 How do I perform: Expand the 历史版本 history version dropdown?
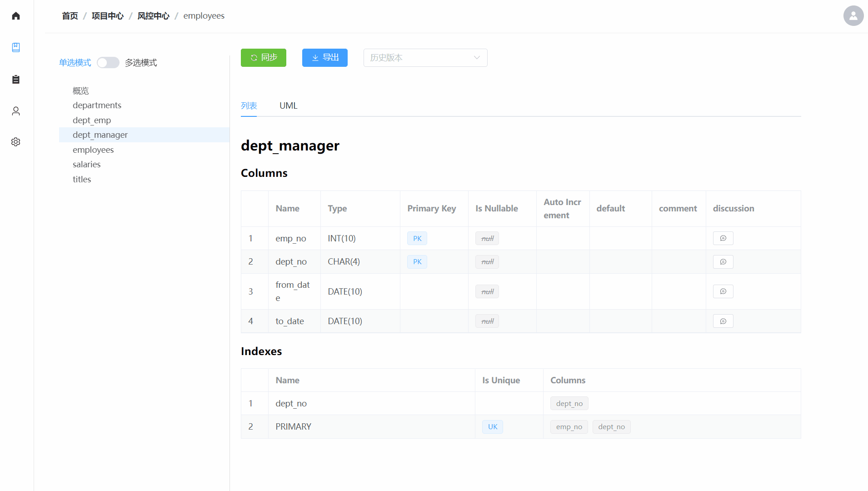(x=425, y=58)
